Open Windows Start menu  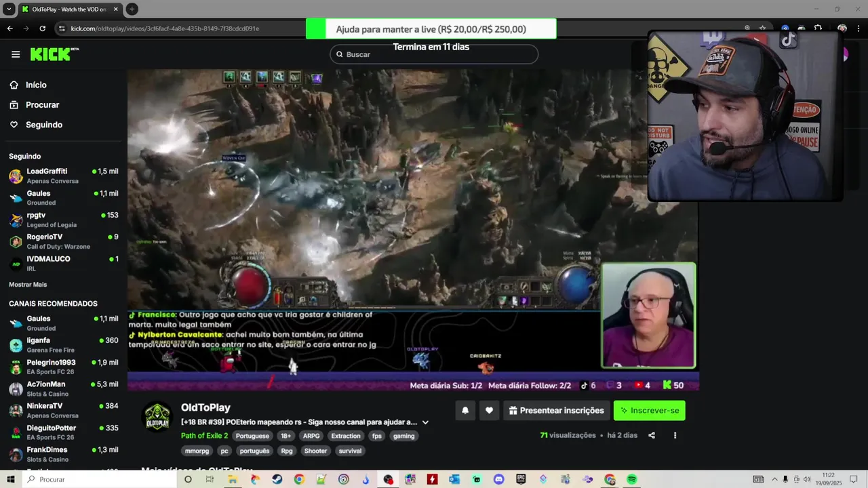click(10, 479)
